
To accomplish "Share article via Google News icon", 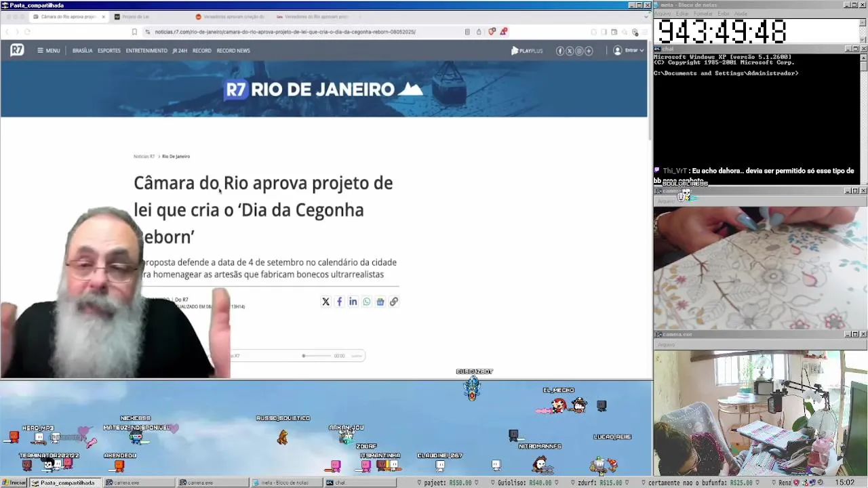I will tap(380, 302).
